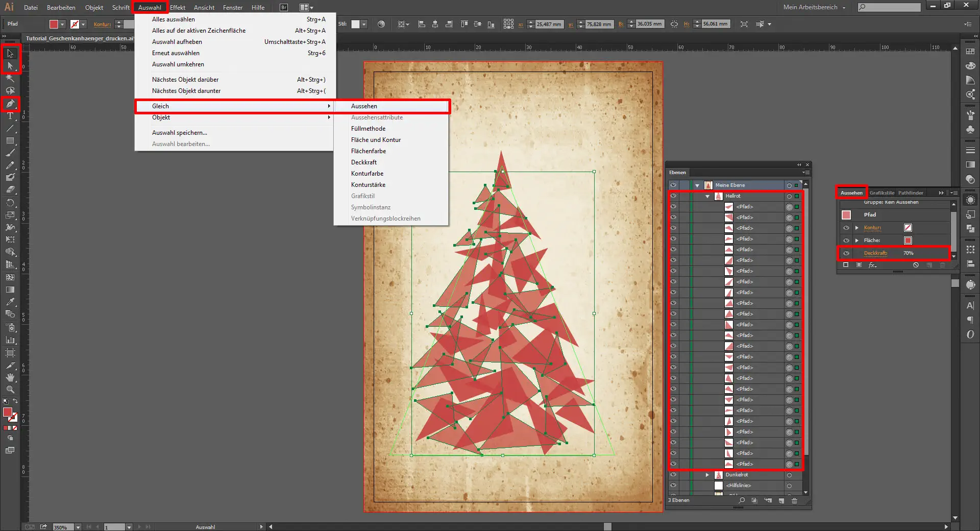Select the Magic Wand tool

click(x=10, y=79)
